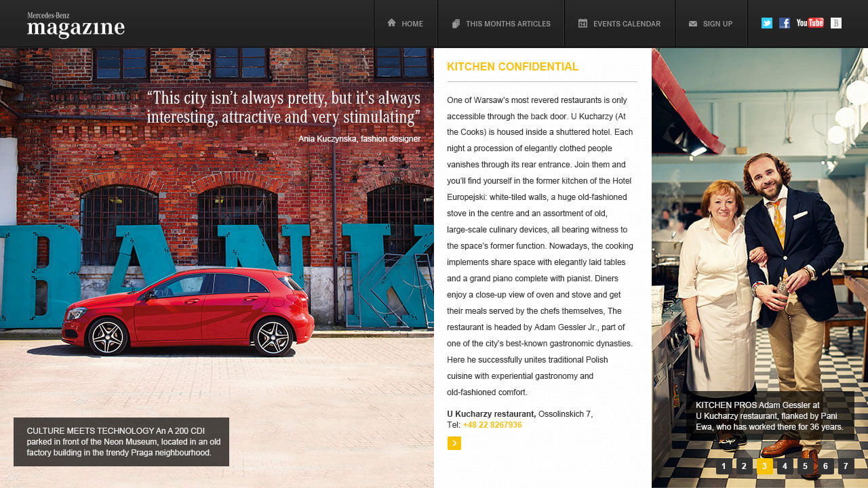Visit the YouTube channel icon
This screenshot has height=488, width=868.
[810, 23]
